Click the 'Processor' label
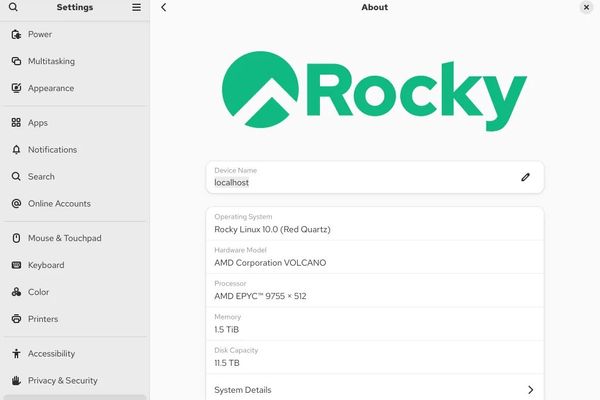 (x=230, y=283)
